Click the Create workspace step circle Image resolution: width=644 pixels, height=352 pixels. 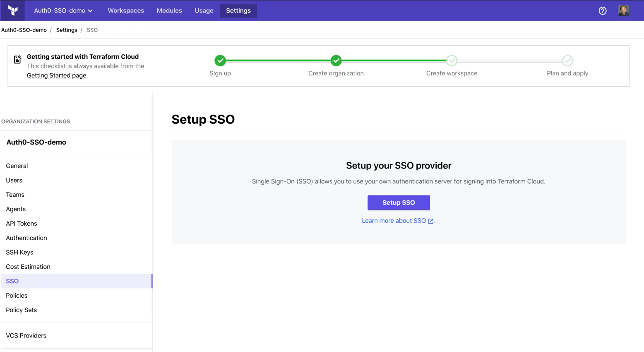point(452,60)
